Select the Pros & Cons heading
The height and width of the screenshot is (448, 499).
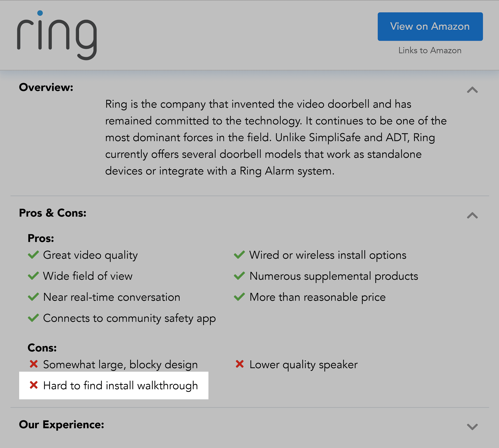coord(53,213)
